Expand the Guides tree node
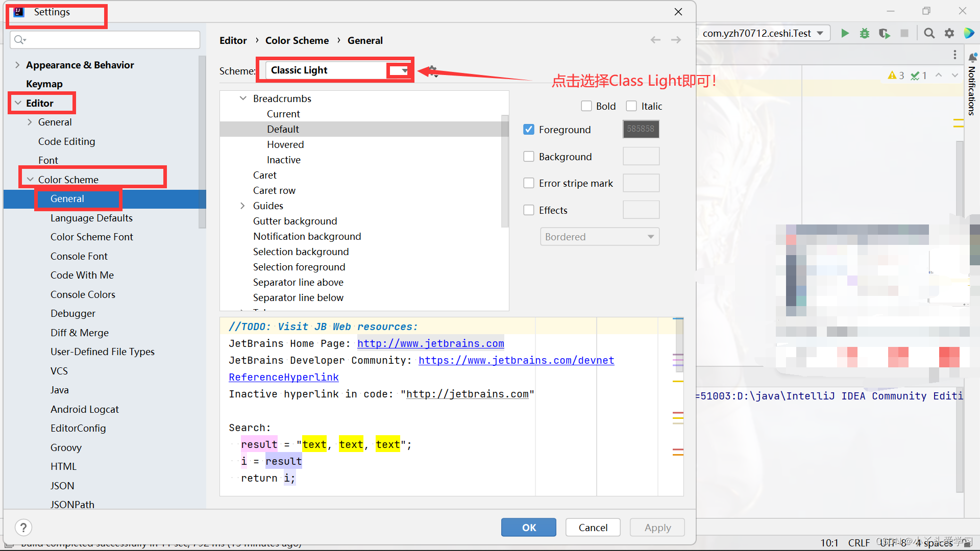The height and width of the screenshot is (551, 980). [243, 206]
